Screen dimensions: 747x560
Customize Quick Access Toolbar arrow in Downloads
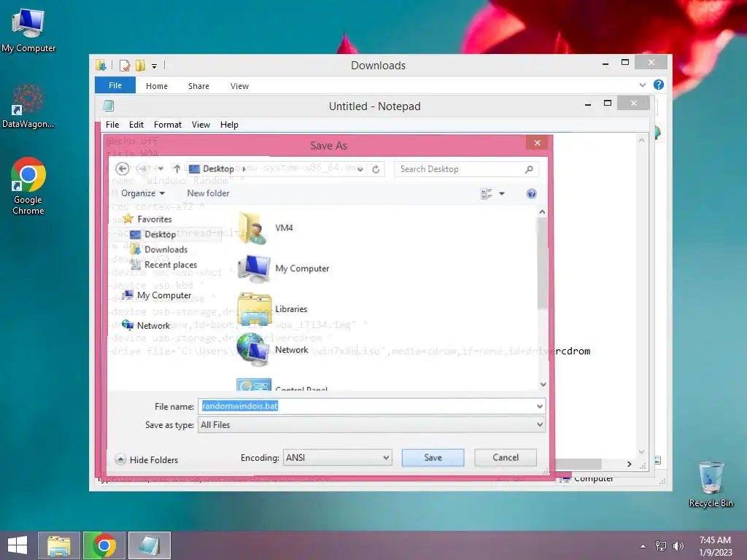point(155,66)
